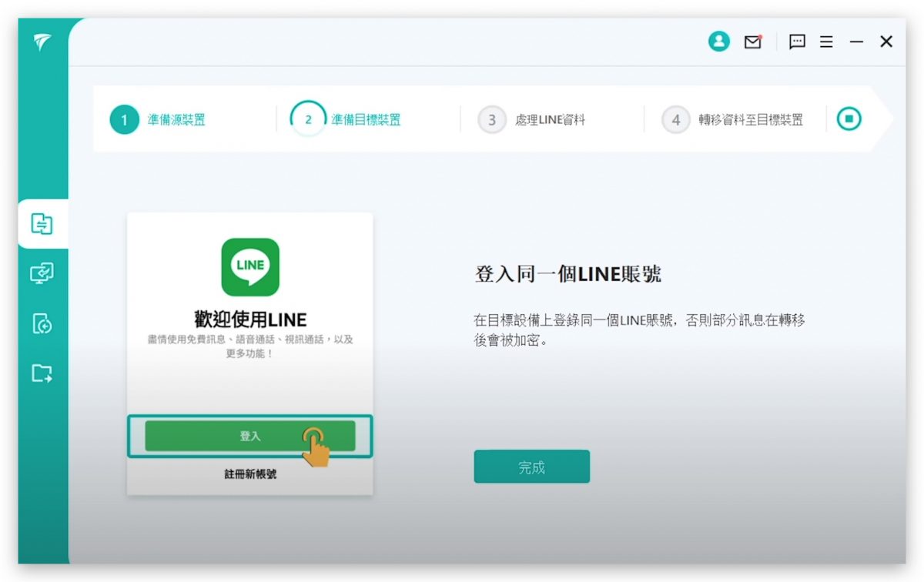
Task: Click the stop button in step bar
Action: (849, 119)
